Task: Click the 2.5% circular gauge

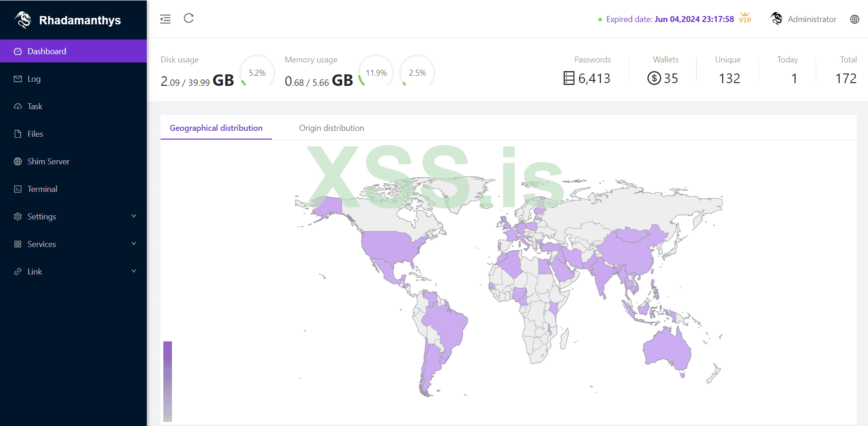Action: coord(417,73)
